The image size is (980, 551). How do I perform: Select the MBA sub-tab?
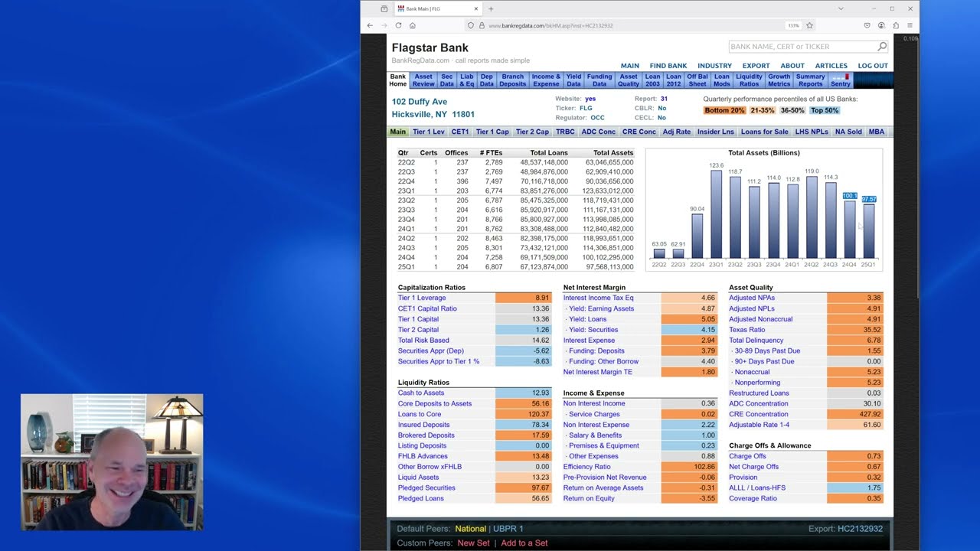coord(877,132)
